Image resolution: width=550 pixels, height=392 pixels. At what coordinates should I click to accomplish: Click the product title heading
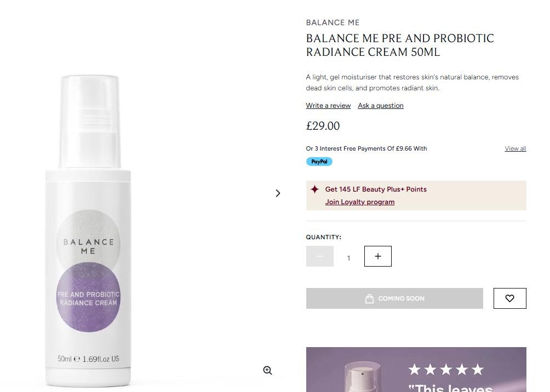(x=400, y=45)
